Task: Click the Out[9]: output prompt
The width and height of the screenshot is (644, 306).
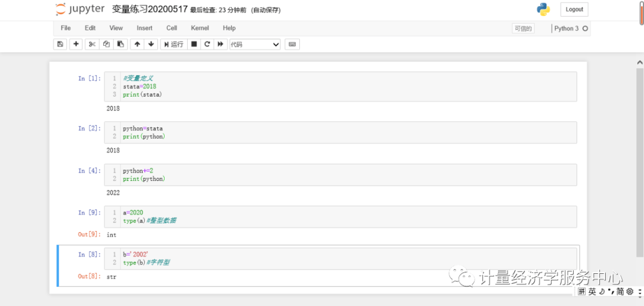Action: 89,235
